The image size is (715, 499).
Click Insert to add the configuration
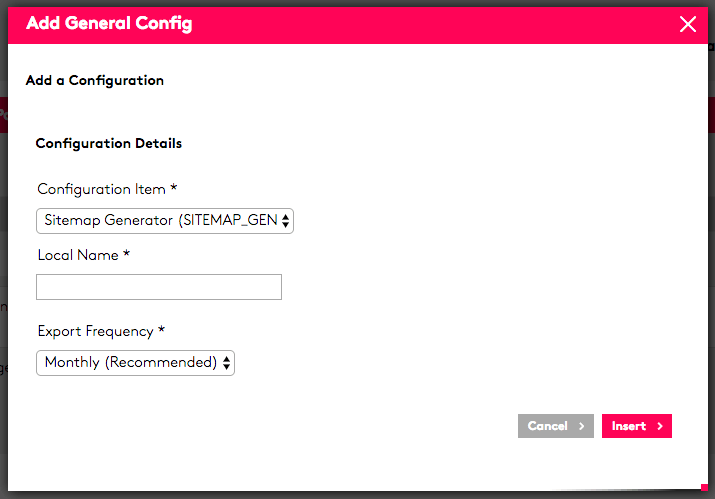637,426
